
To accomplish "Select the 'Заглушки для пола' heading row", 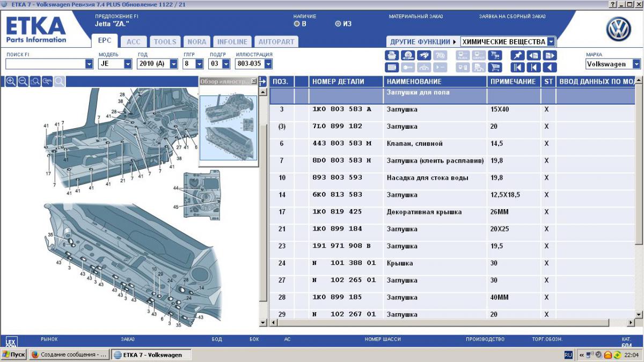I will click(452, 95).
